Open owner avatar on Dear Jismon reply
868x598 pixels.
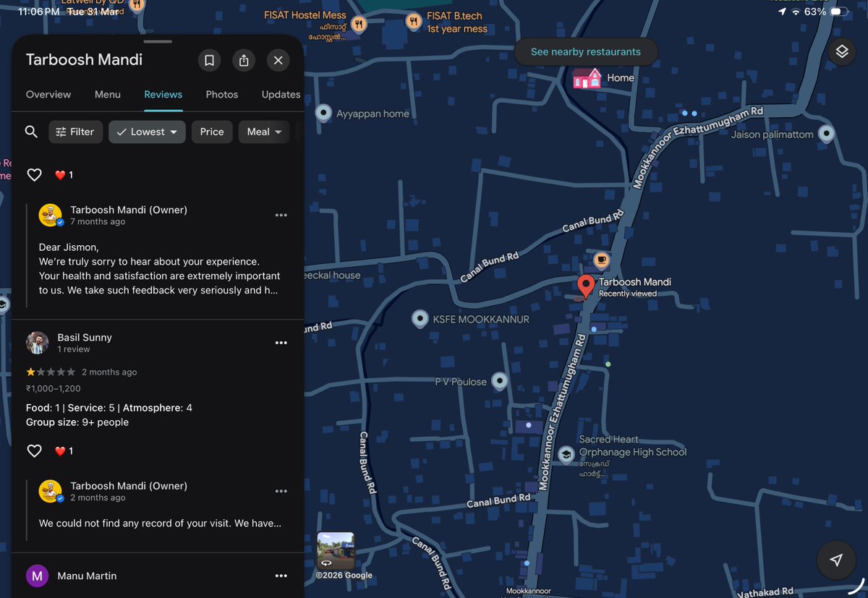(x=51, y=215)
